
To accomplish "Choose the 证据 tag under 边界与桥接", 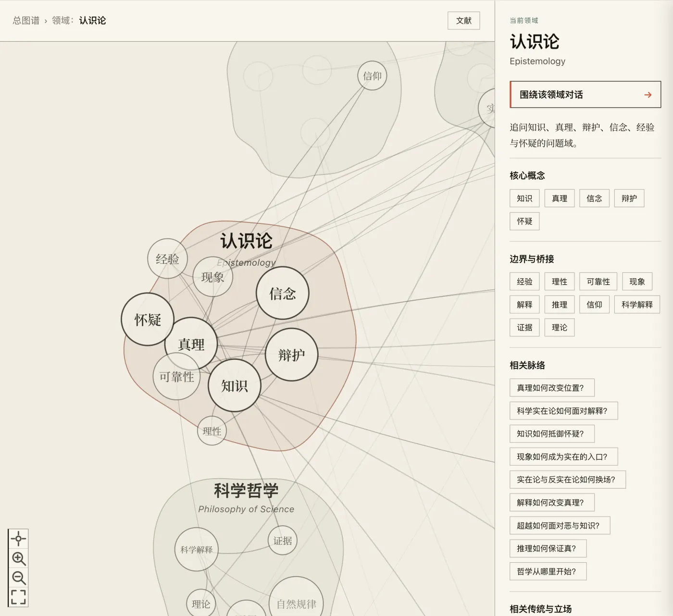I will 524,328.
